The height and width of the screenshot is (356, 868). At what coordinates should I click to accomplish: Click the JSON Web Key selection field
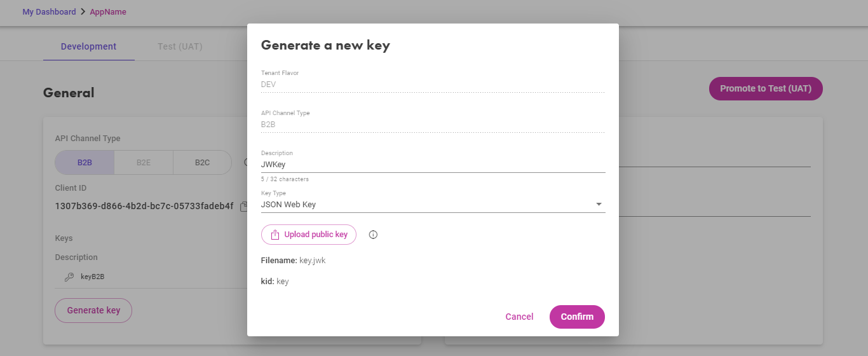point(433,205)
